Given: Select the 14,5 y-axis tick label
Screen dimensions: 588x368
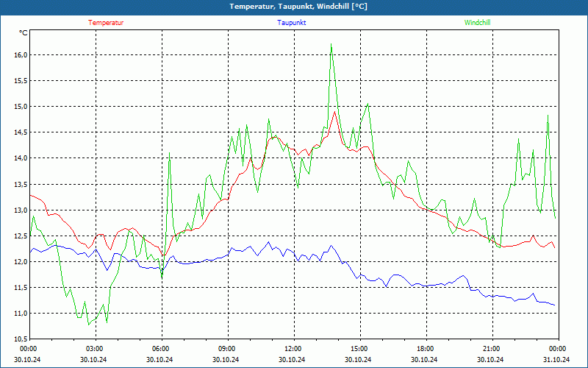Looking at the screenshot, I should (x=21, y=132).
